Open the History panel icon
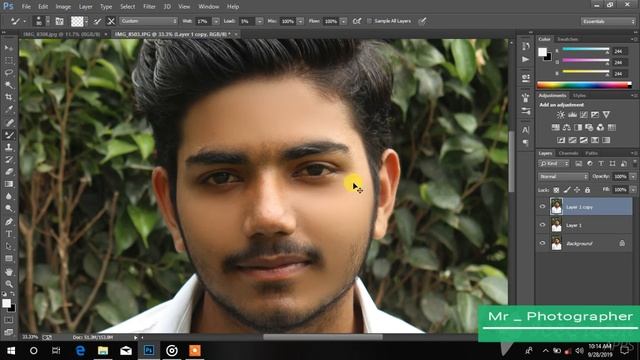Image resolution: width=640 pixels, height=360 pixels. (526, 47)
